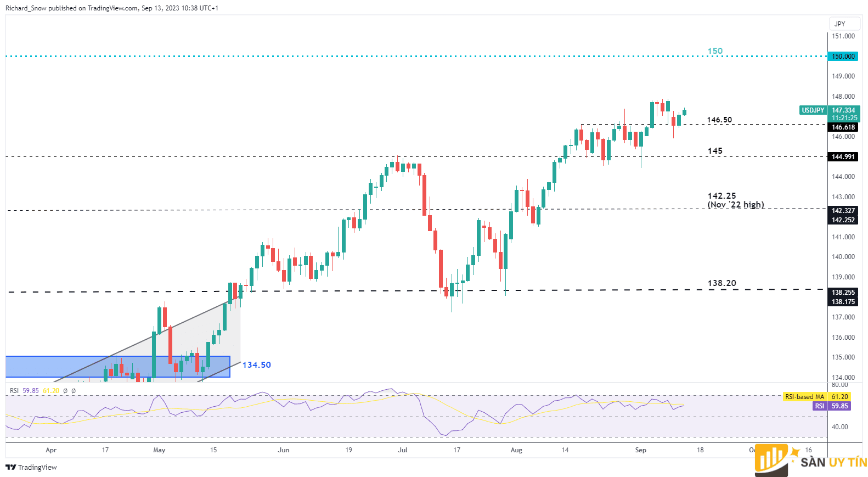Click the Sep date axis label
The width and height of the screenshot is (868, 477).
pyautogui.click(x=641, y=450)
